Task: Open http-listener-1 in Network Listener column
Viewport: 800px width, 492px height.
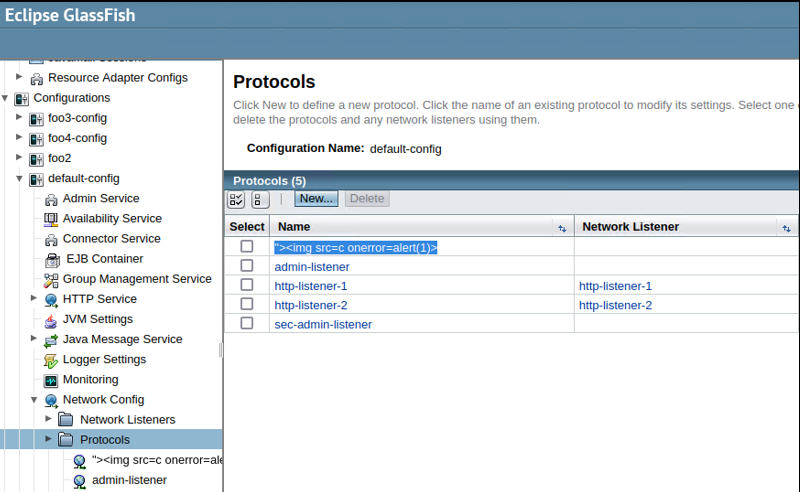Action: coord(615,286)
